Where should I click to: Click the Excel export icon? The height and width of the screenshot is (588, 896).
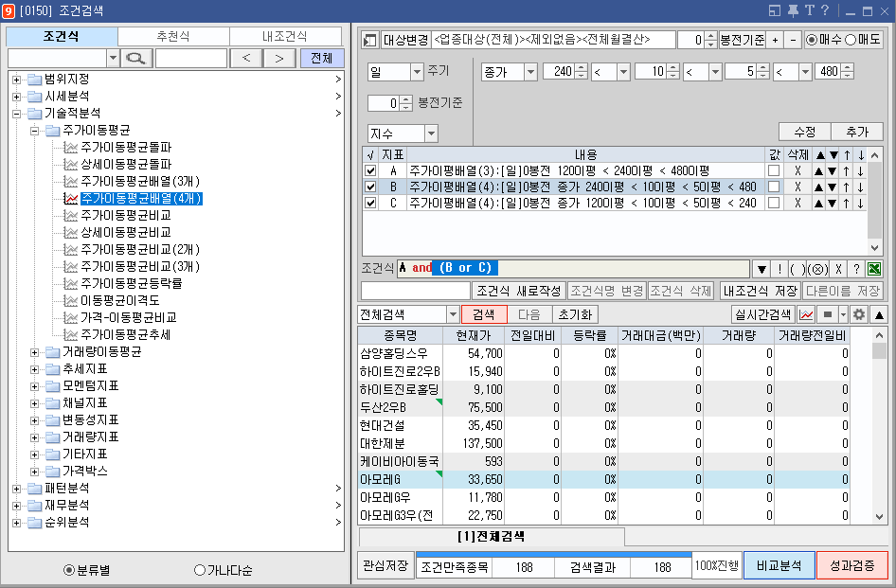click(x=873, y=269)
